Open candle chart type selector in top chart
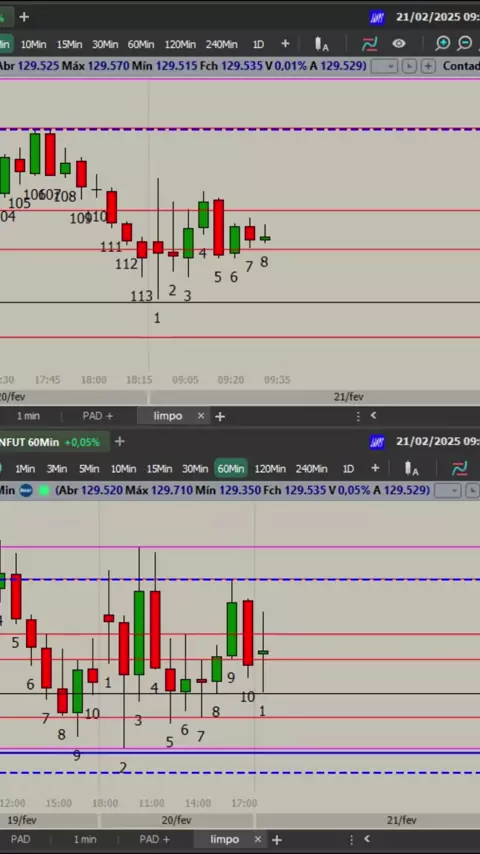The height and width of the screenshot is (854, 480). pos(321,44)
